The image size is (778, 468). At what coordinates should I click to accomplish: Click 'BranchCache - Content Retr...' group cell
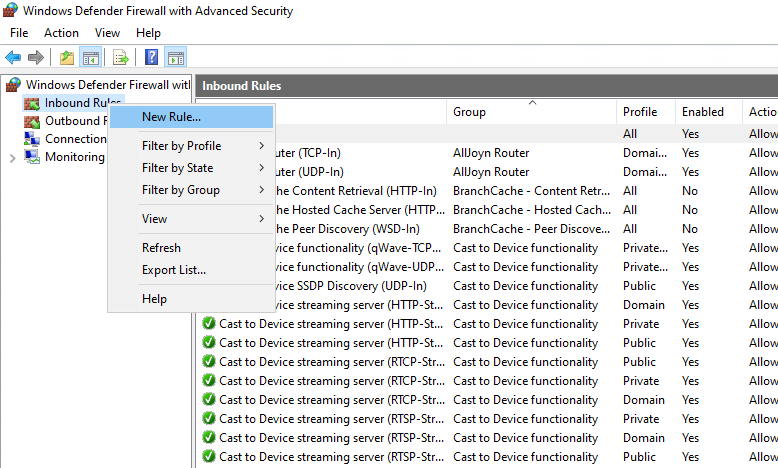tap(531, 191)
